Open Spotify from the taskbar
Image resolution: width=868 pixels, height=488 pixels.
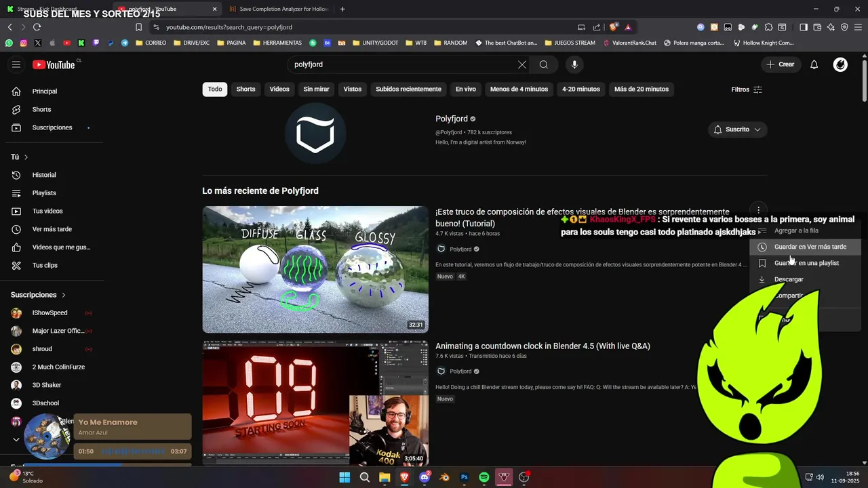484,477
